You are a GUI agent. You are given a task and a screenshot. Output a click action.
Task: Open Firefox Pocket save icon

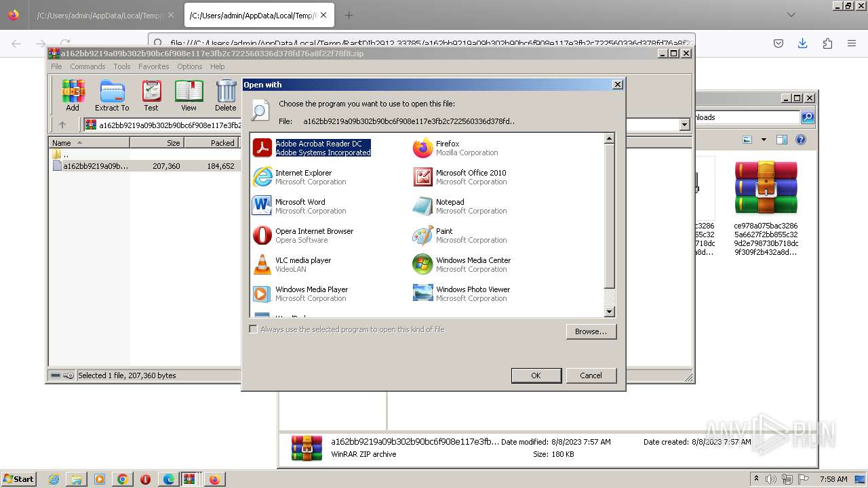(778, 43)
